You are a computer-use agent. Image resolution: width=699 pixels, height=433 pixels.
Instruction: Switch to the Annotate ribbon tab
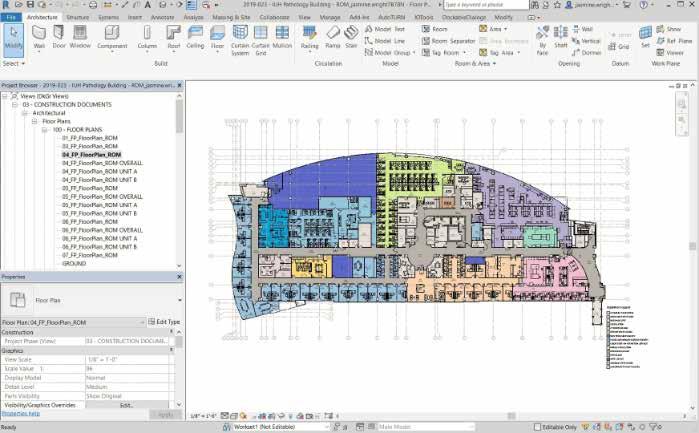162,17
